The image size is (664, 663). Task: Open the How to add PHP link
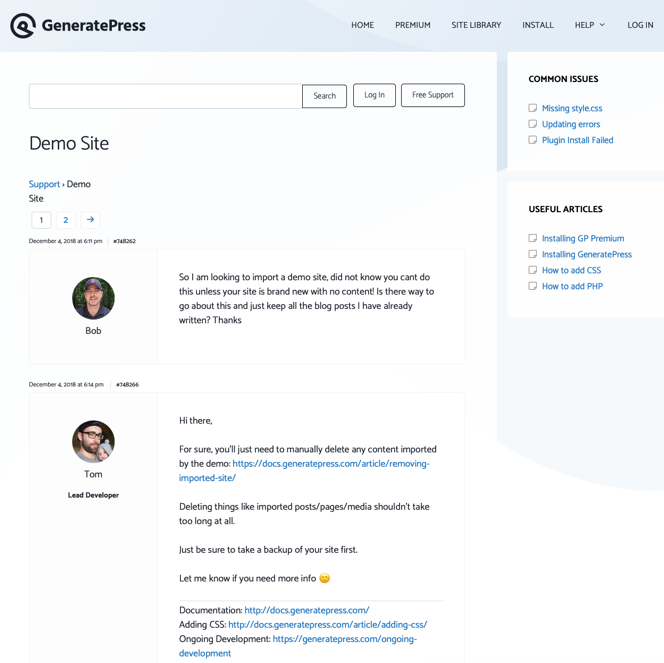click(x=573, y=286)
